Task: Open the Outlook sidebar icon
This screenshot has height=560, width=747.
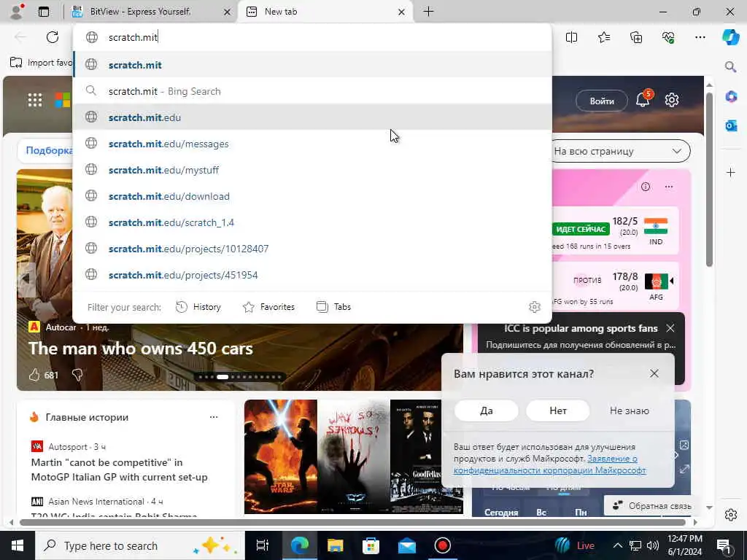Action: (731, 125)
